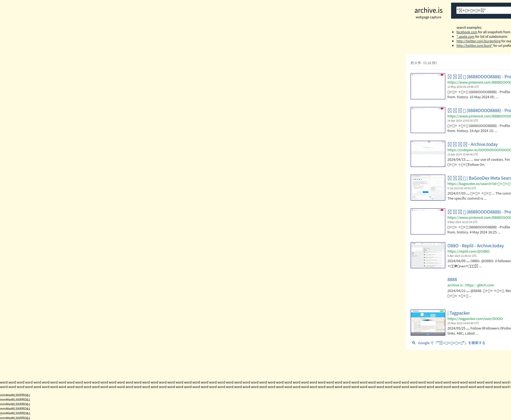This screenshot has width=511, height=420.
Task: Open the codepen.io snapshot thumbnail
Action: pos(428,154)
